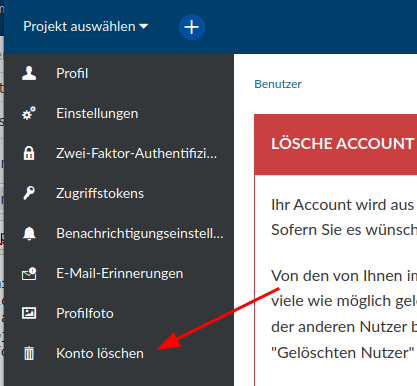Click the envelope icon for E-Mail-Erinnerungen

point(29,273)
